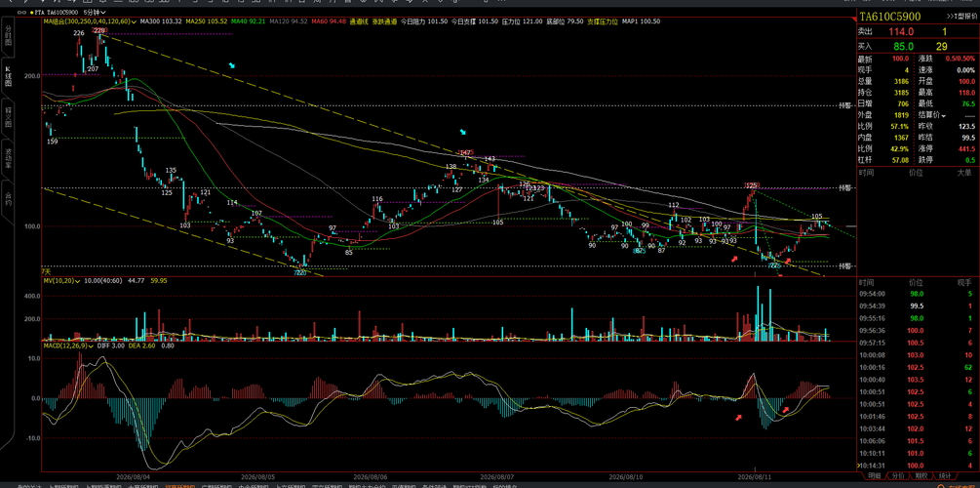The width and height of the screenshot is (980, 488).
Task: Click the MA40 92.21 label
Action: pyautogui.click(x=249, y=21)
